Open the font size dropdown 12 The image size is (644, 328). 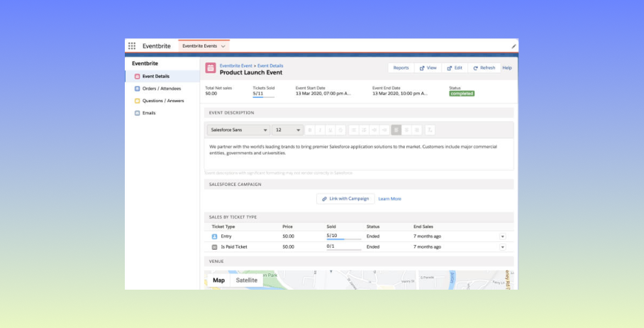click(x=287, y=130)
